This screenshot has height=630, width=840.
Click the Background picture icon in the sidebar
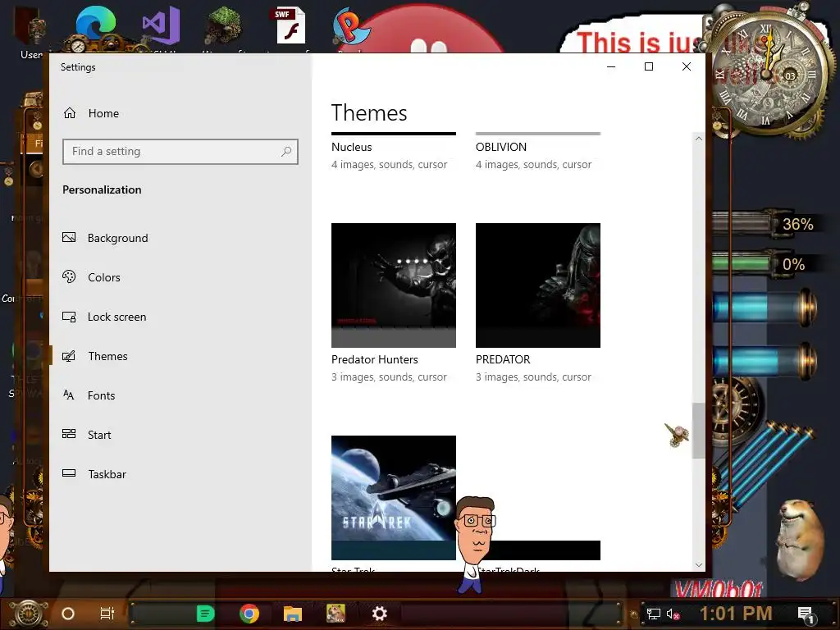point(69,237)
